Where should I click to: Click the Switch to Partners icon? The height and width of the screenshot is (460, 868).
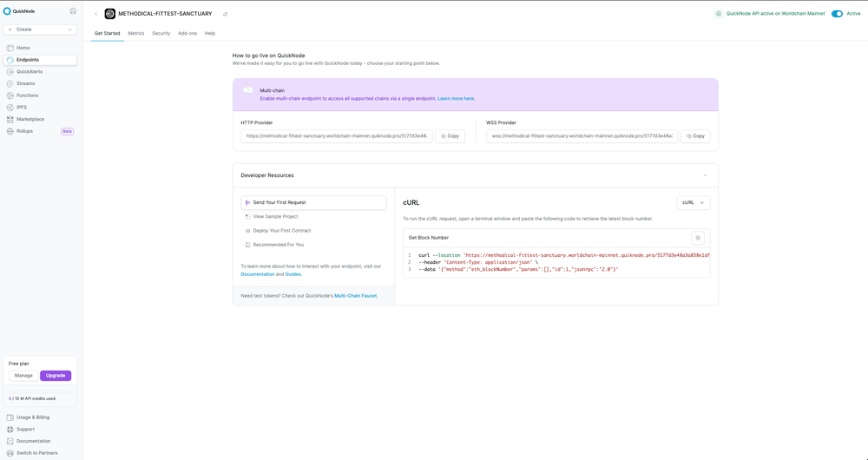click(x=10, y=453)
